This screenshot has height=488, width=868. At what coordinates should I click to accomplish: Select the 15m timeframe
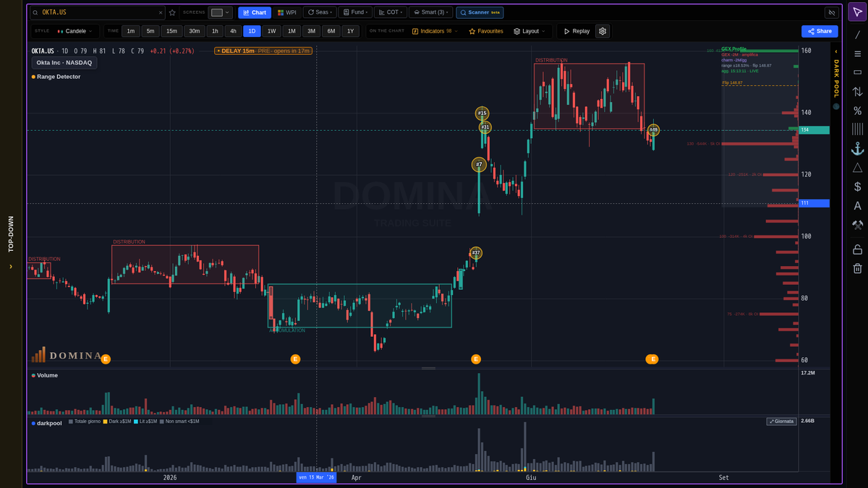(171, 31)
